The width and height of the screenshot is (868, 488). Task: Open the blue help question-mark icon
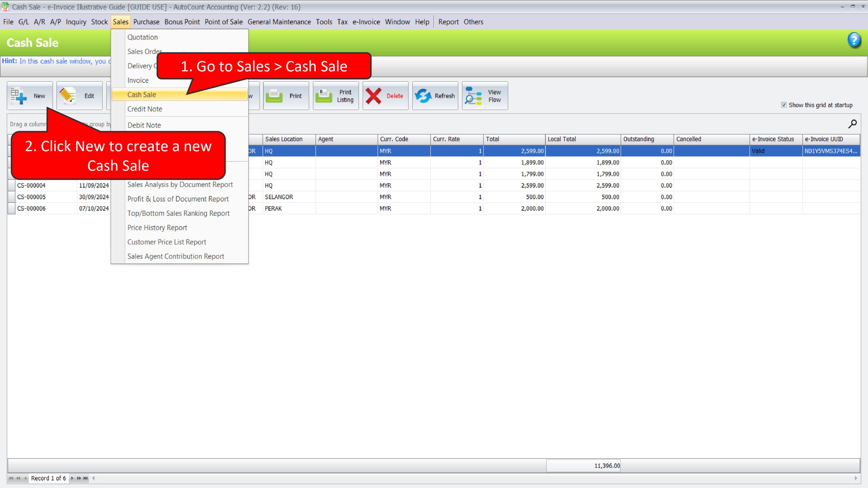click(854, 40)
